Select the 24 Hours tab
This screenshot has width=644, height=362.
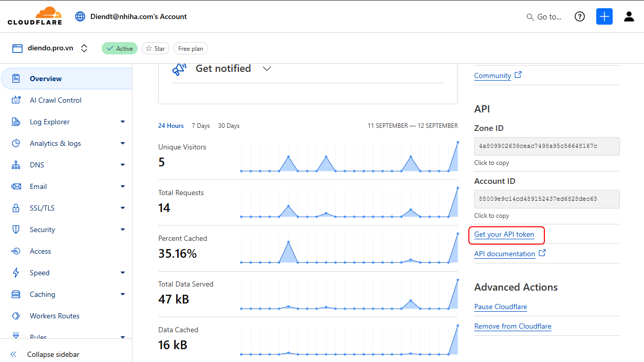(x=171, y=126)
